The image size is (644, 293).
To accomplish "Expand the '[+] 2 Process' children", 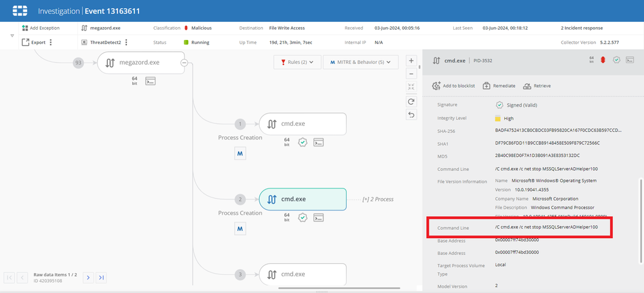I will click(x=377, y=199).
